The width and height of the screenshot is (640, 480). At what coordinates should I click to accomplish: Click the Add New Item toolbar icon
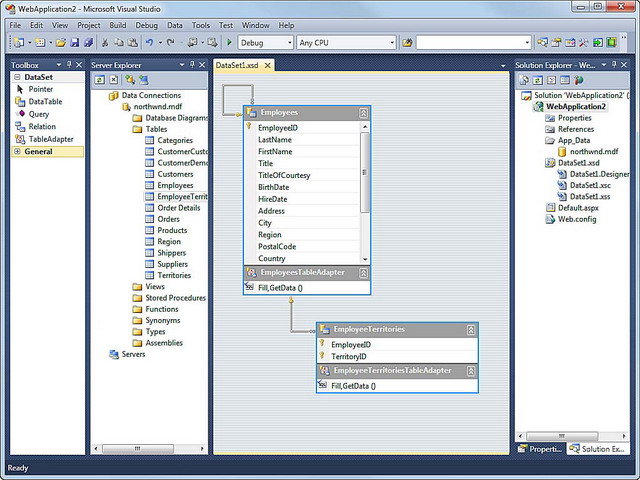coord(40,42)
